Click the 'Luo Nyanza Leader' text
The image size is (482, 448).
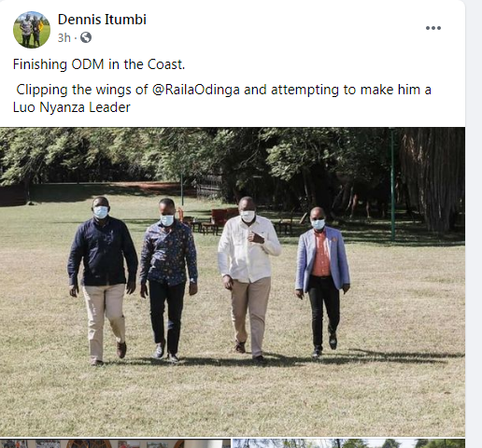point(72,107)
